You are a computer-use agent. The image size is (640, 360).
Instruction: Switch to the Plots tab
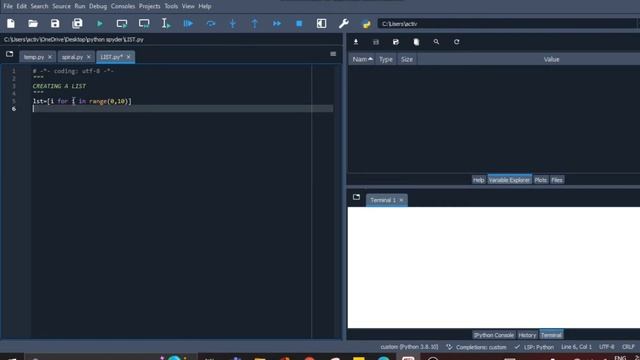click(x=541, y=180)
